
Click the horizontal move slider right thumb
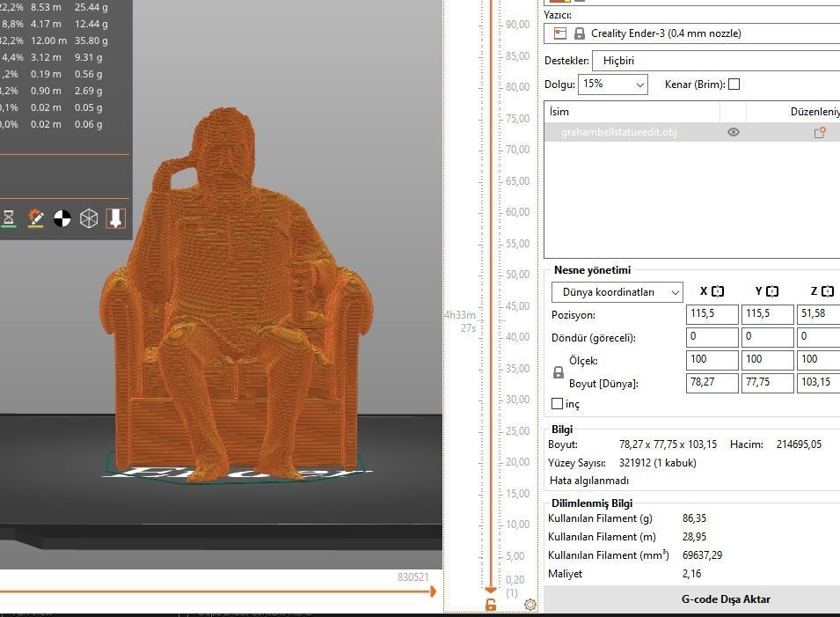433,591
